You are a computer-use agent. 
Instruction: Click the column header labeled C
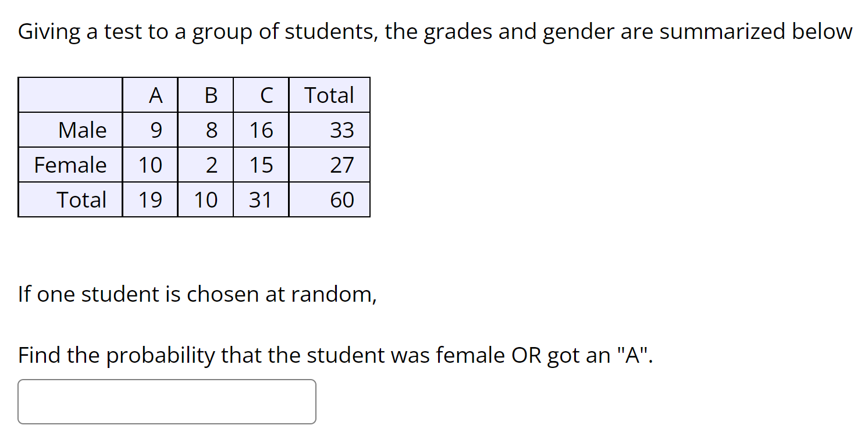266,95
